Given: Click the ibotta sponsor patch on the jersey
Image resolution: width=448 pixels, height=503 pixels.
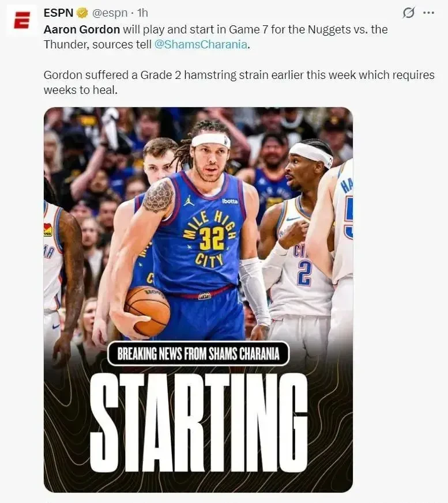Looking at the screenshot, I should click(230, 201).
